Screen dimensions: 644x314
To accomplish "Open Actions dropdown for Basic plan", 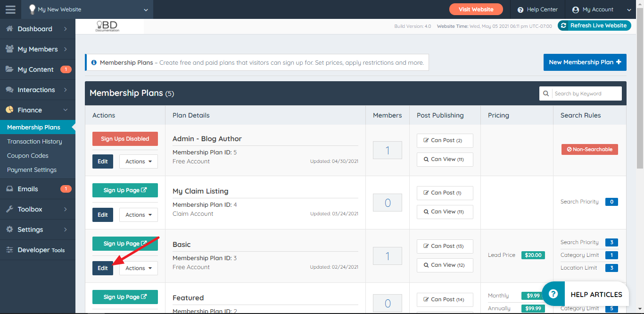I will tap(139, 268).
